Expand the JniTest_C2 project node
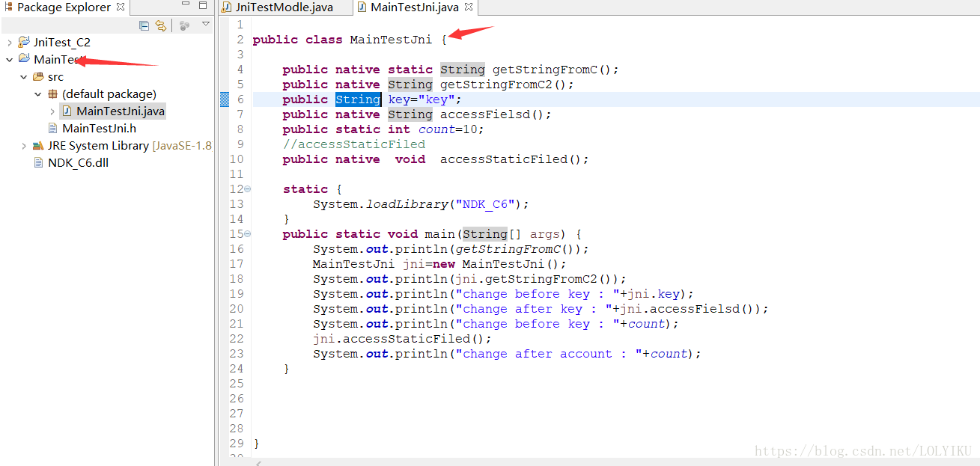This screenshot has height=466, width=980. point(10,42)
